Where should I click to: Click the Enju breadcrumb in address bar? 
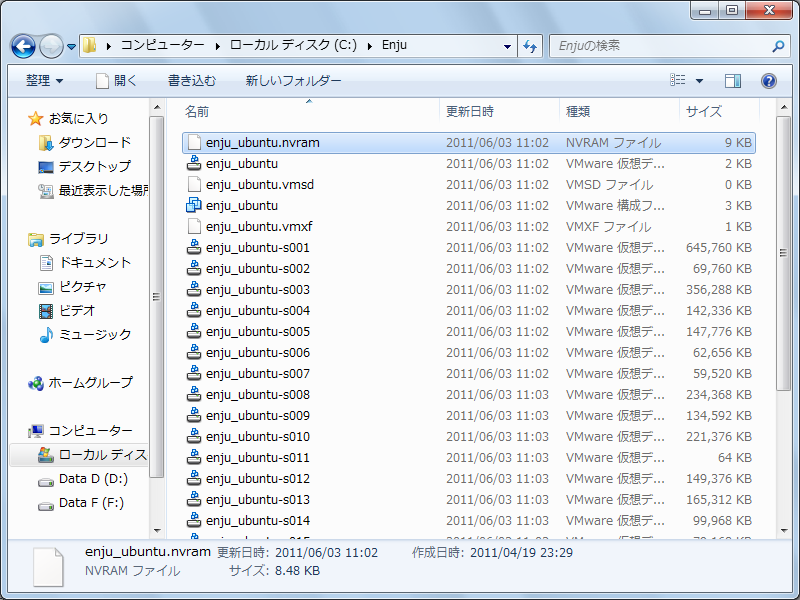pos(394,45)
